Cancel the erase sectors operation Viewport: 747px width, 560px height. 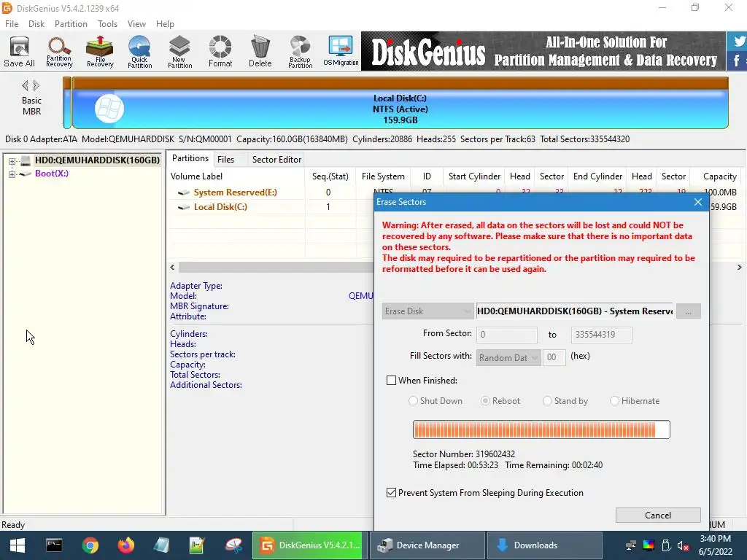coord(658,516)
